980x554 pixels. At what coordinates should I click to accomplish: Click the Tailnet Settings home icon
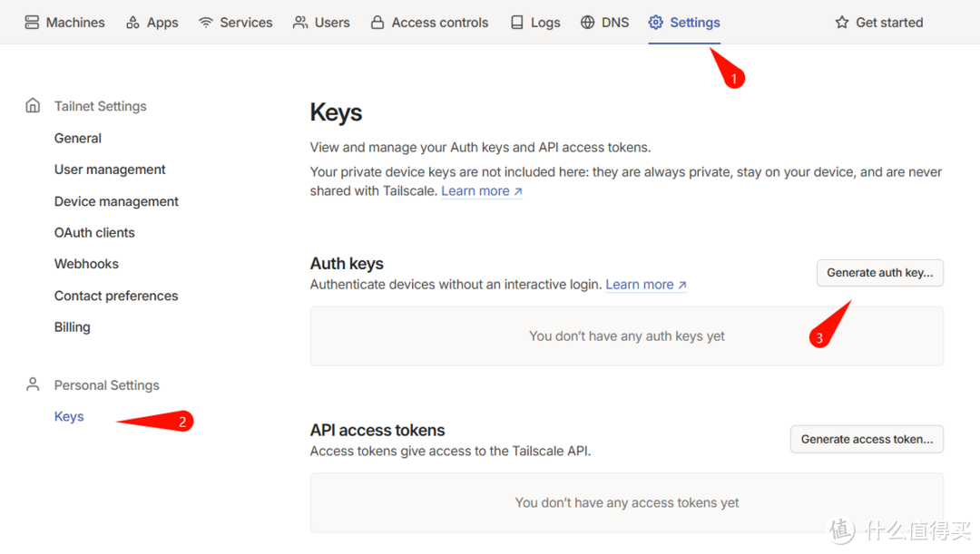click(33, 105)
